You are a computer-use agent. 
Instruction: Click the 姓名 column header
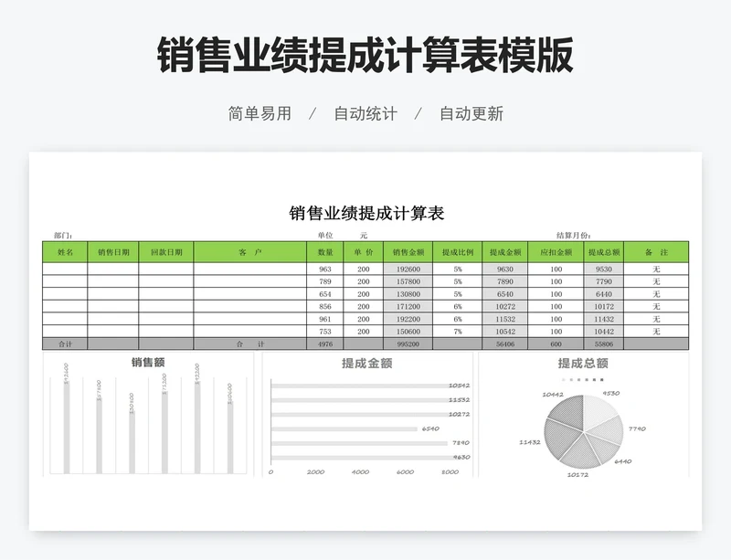(65, 252)
